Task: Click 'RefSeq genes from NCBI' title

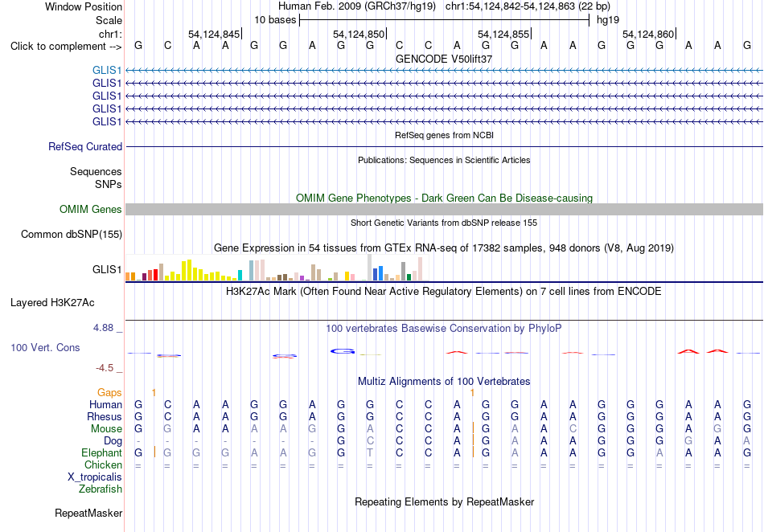Action: 444,135
